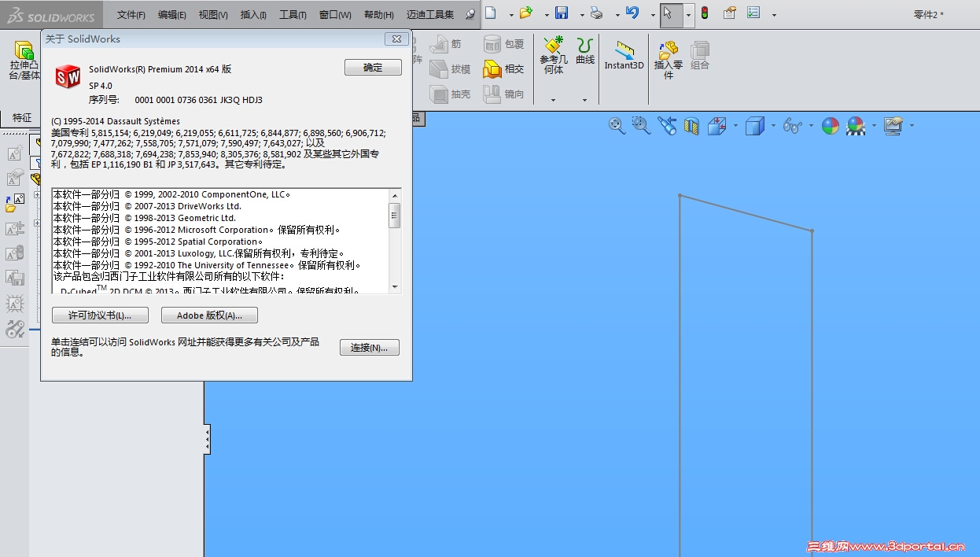Click the Zoom to Area icon
Screen dimensions: 980x557
click(642, 126)
